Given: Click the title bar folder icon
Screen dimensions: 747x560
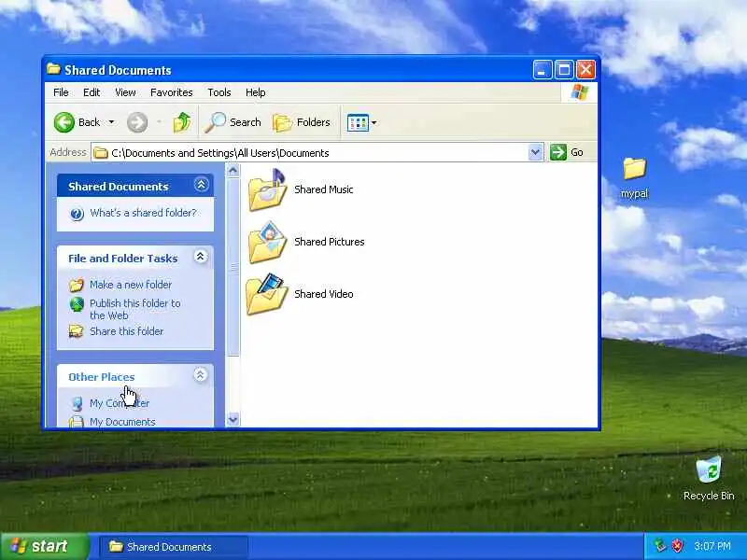Looking at the screenshot, I should pos(54,69).
